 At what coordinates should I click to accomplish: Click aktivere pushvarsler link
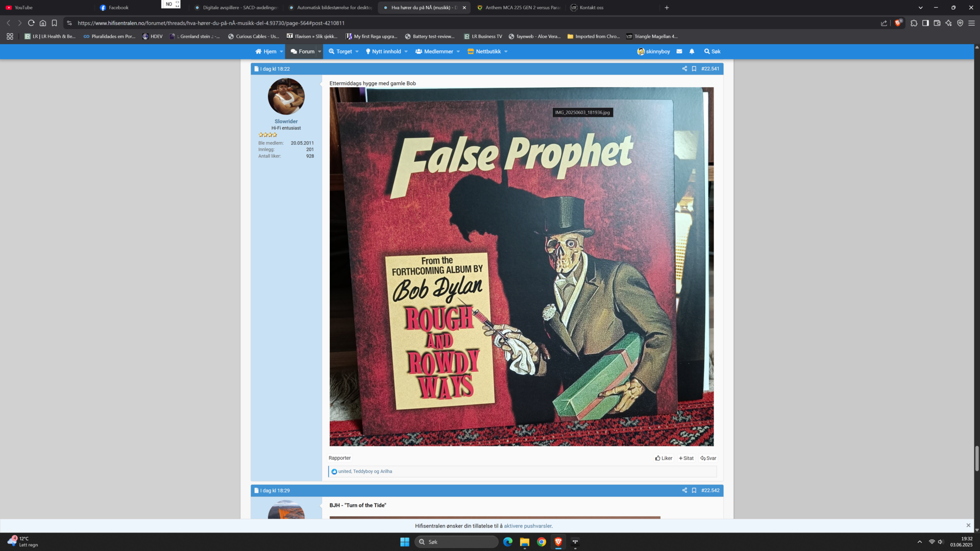coord(527,526)
